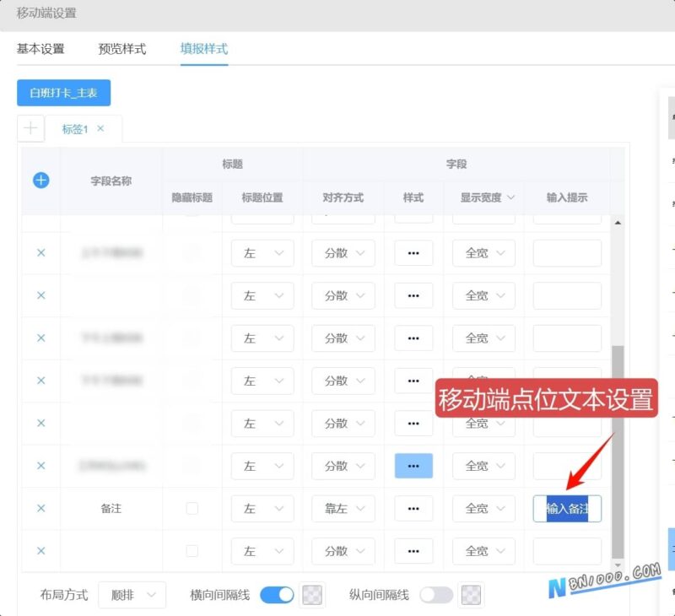Click the 白班打卡_主表 button
Image resolution: width=675 pixels, height=616 pixels.
tap(64, 93)
